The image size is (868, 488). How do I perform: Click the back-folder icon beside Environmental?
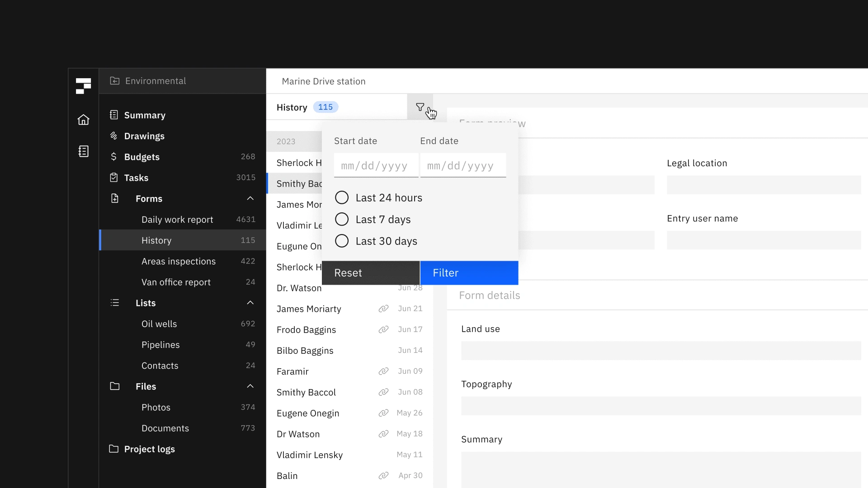pyautogui.click(x=115, y=81)
